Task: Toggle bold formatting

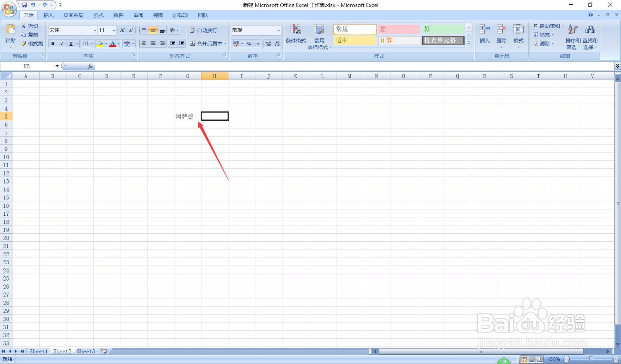Action: [53, 44]
